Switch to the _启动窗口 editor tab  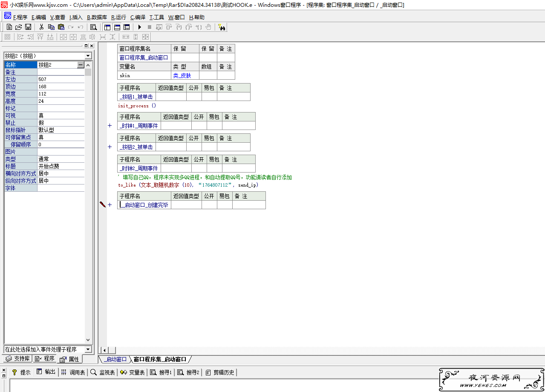pos(115,359)
